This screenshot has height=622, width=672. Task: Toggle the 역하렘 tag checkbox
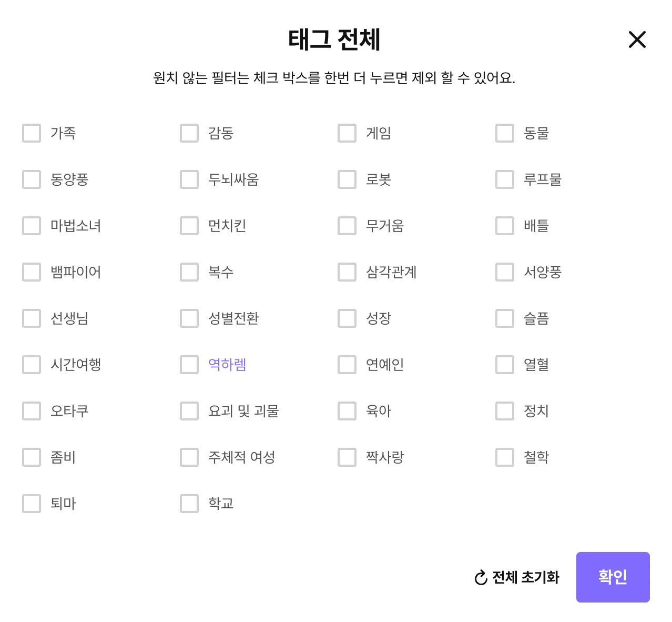pyautogui.click(x=189, y=364)
